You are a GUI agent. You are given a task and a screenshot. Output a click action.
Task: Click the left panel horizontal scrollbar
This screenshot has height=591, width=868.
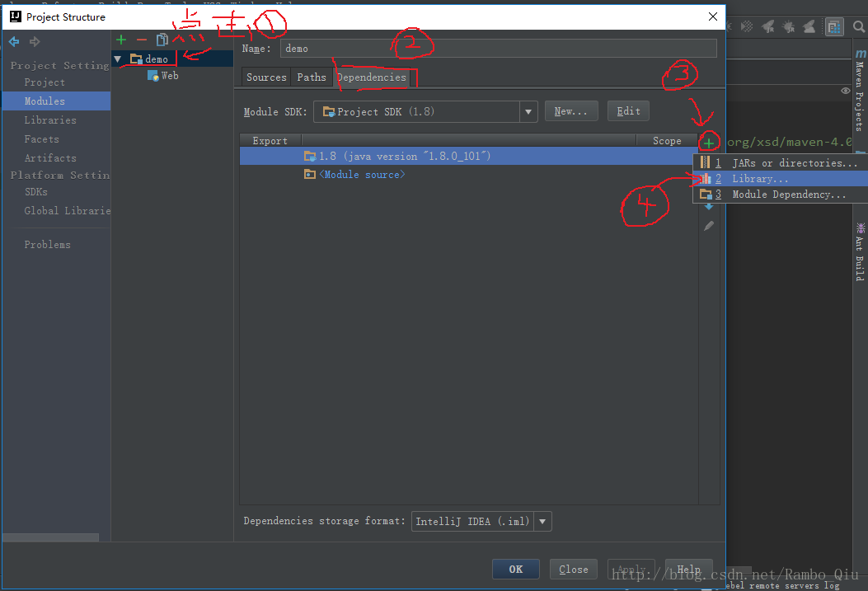click(x=50, y=537)
